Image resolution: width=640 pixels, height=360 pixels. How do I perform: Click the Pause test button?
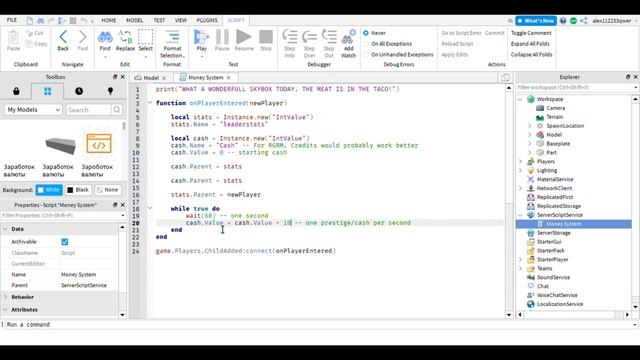click(222, 37)
